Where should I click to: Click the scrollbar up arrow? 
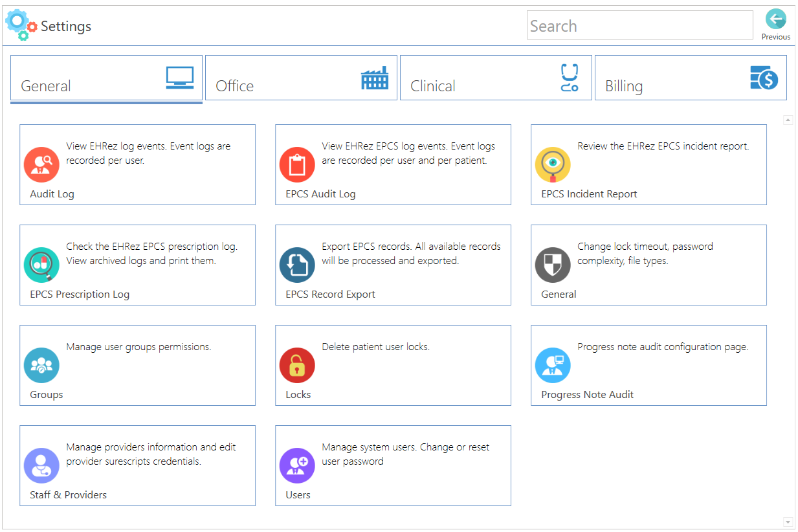[788, 120]
